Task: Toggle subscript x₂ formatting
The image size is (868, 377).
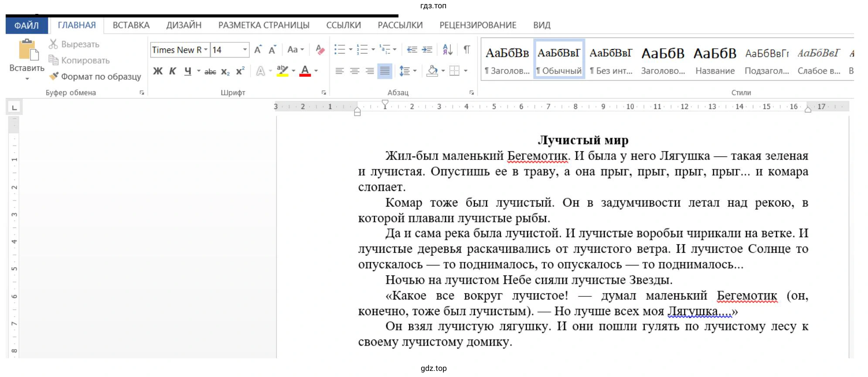Action: [225, 71]
